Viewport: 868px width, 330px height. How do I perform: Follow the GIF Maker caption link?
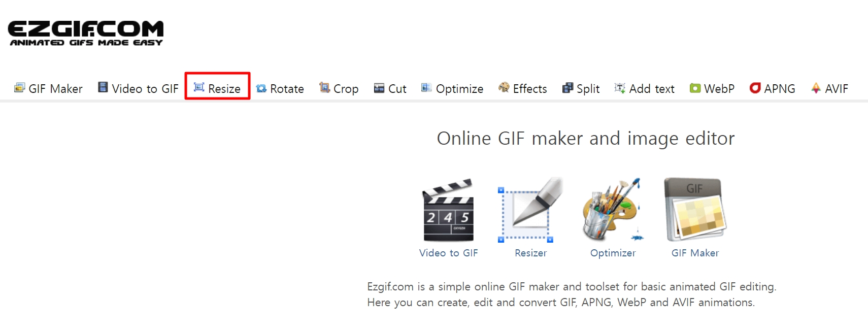[695, 253]
